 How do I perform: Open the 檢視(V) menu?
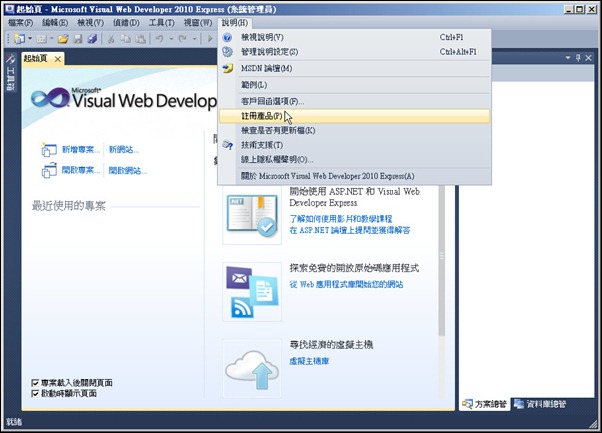pos(90,23)
